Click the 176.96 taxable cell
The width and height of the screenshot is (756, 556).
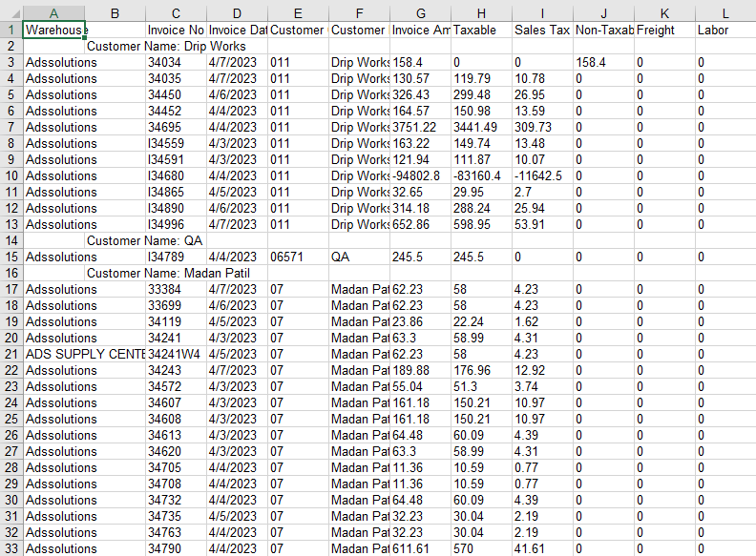point(481,370)
